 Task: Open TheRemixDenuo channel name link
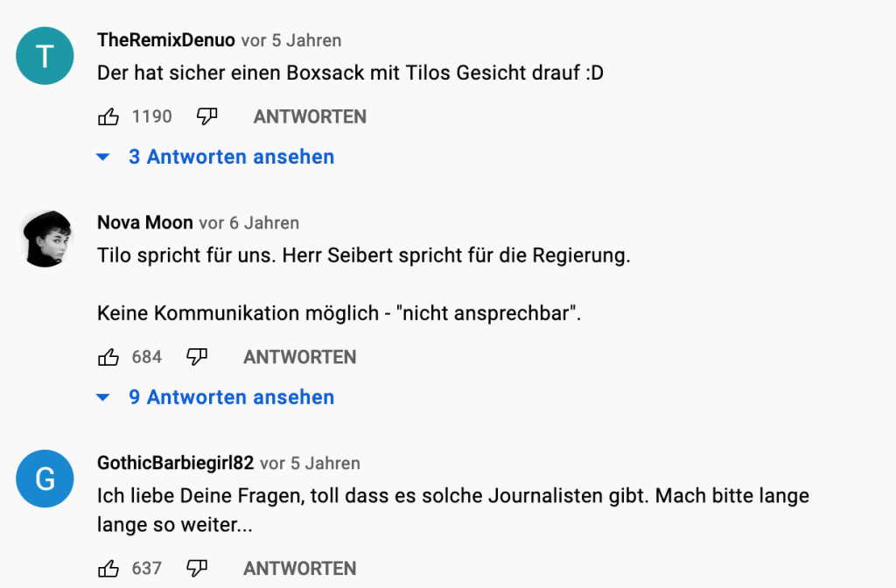pyautogui.click(x=166, y=40)
